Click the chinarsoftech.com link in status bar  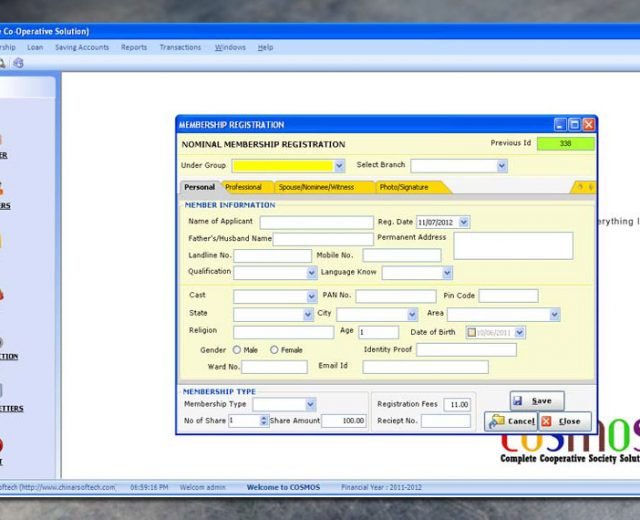[67, 487]
